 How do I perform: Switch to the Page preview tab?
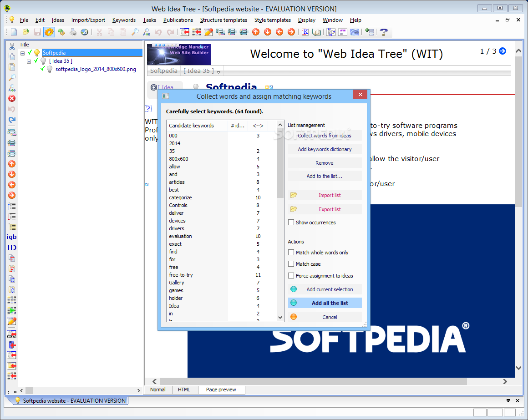[x=221, y=390]
